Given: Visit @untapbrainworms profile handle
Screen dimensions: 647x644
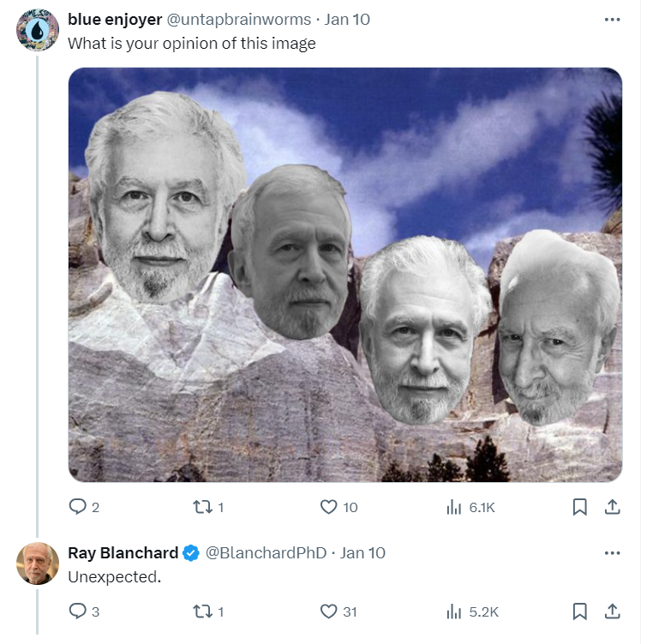Looking at the screenshot, I should click(x=238, y=20).
